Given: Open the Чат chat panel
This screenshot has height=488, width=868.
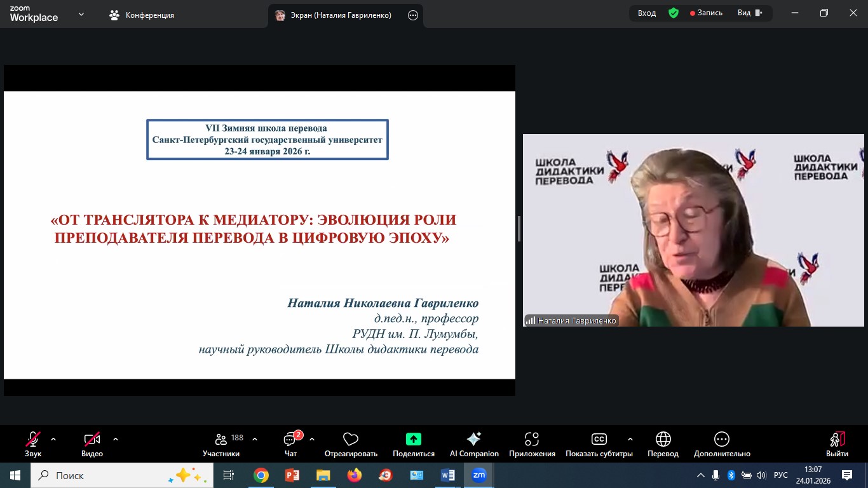Looking at the screenshot, I should 290,440.
